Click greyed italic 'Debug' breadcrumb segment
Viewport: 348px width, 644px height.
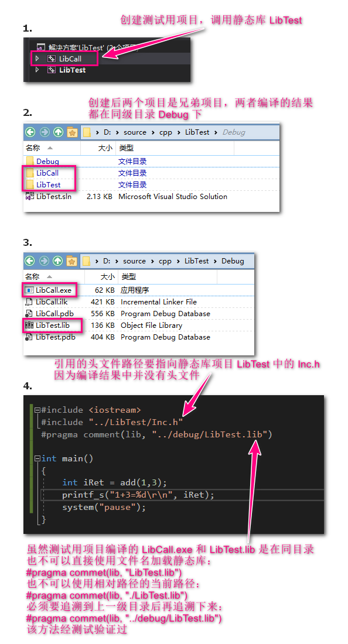click(x=234, y=132)
